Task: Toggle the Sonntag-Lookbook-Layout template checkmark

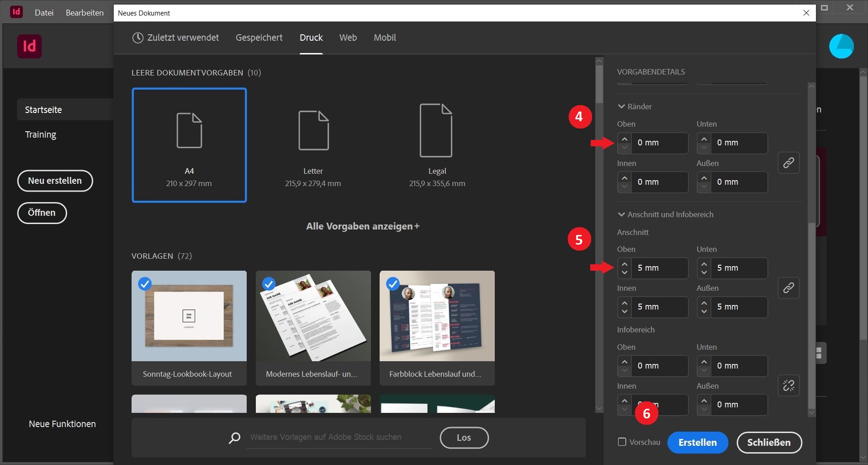Action: point(145,284)
